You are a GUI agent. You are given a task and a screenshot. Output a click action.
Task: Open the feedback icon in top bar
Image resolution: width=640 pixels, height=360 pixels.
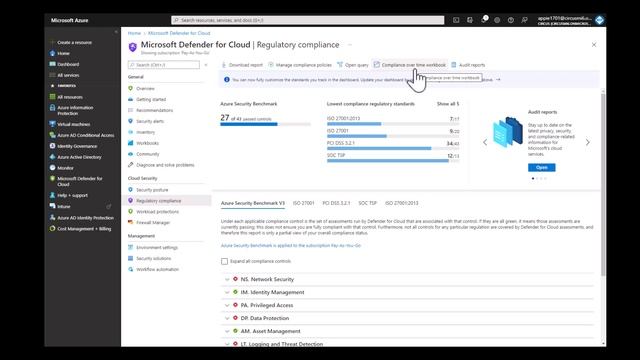tap(524, 20)
